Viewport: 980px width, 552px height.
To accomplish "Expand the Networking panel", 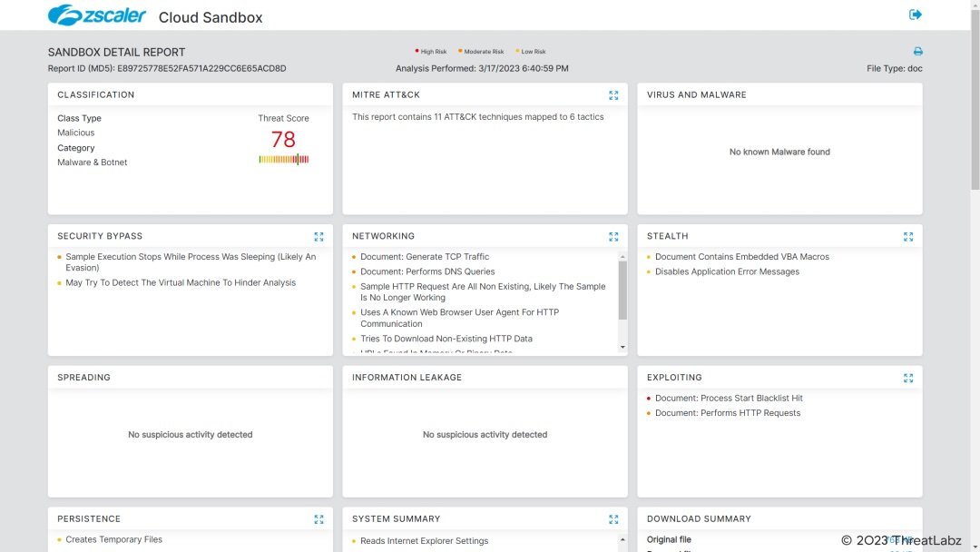I will click(613, 237).
